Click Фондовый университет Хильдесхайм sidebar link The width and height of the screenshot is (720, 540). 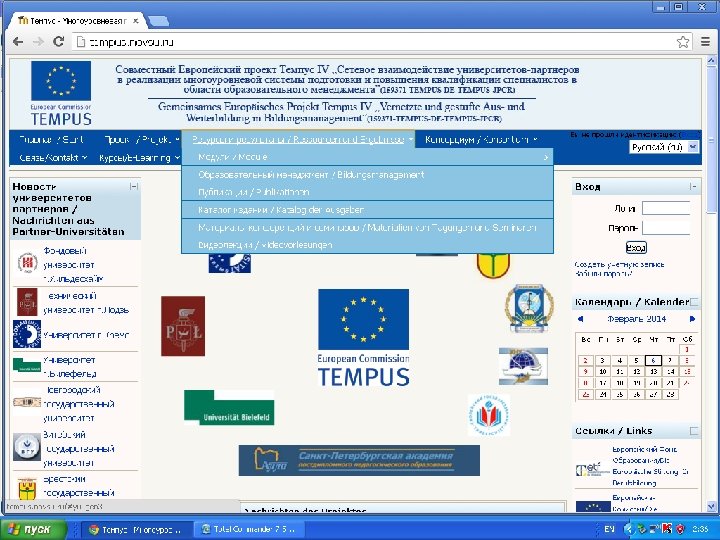(x=73, y=264)
